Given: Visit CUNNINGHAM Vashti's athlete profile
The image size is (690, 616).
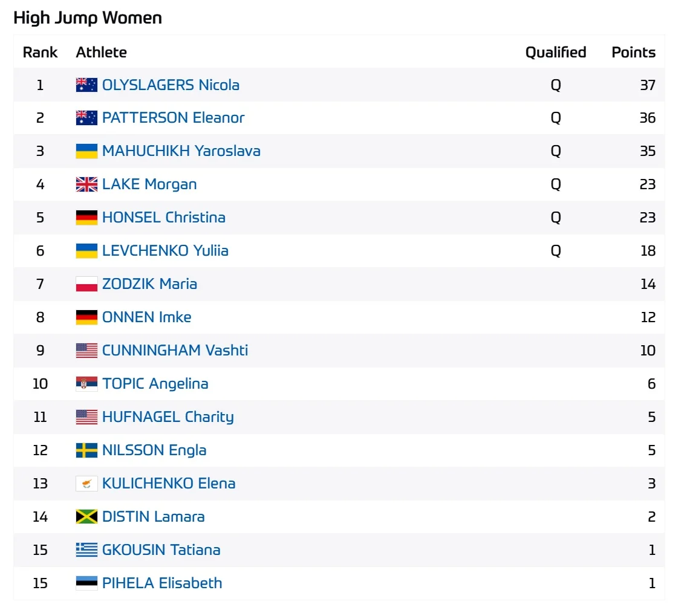Looking at the screenshot, I should 175,351.
